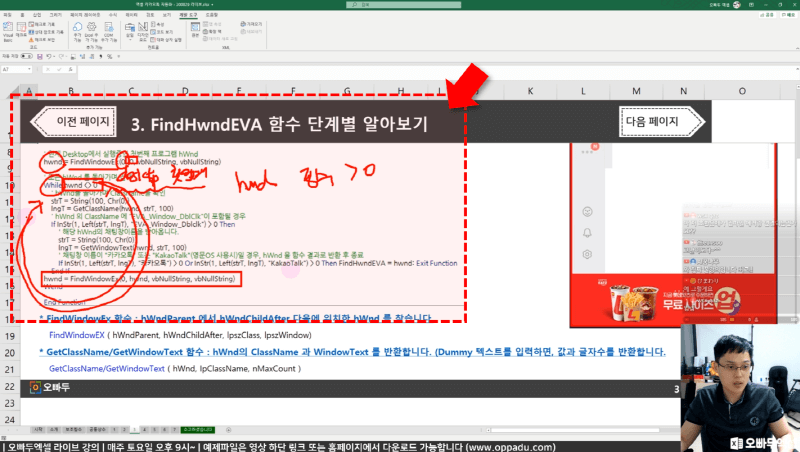800x452 pixels.
Task: Select the 공통상수 sheet tab
Action: (x=97, y=430)
